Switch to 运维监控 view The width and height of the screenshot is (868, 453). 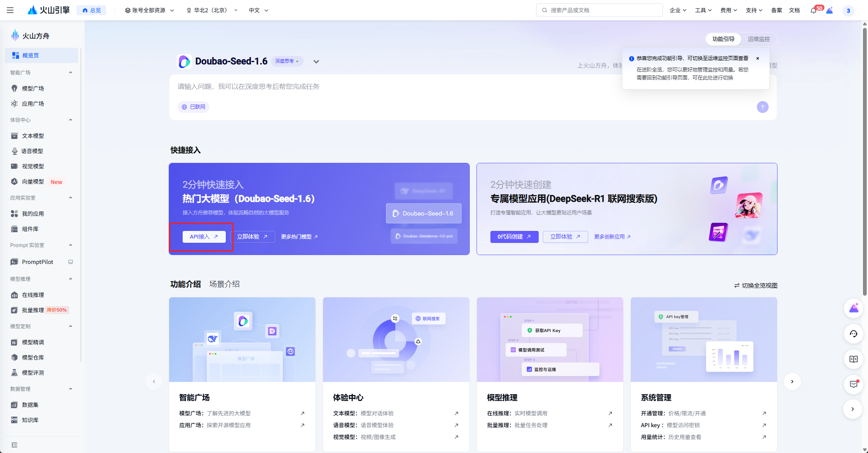tap(758, 39)
